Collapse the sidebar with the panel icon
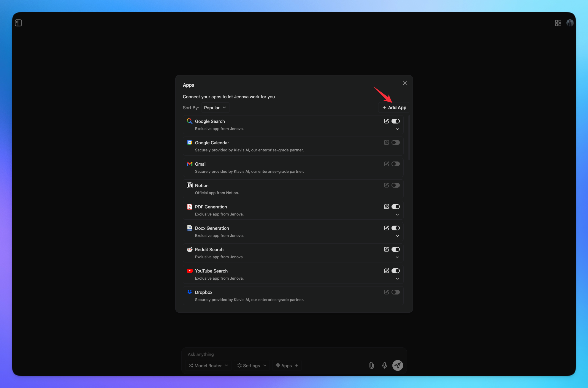 [18, 23]
